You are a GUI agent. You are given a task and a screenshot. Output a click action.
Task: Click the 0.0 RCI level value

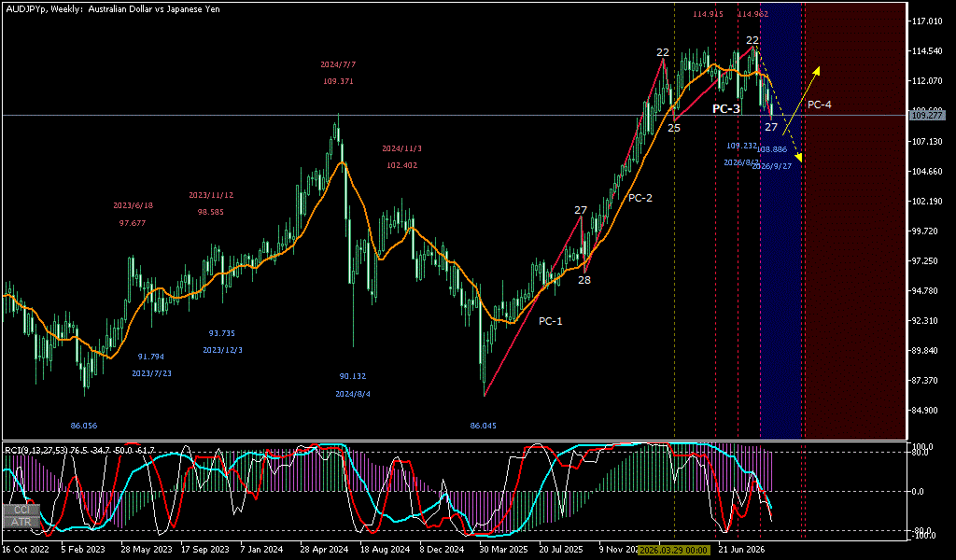pos(919,491)
